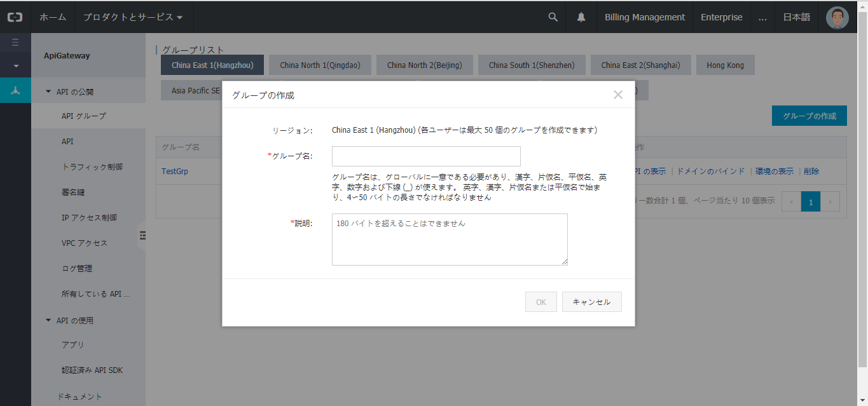The image size is (868, 406).
Task: Select China East 1(Hangzhou) region tab
Action: point(212,65)
